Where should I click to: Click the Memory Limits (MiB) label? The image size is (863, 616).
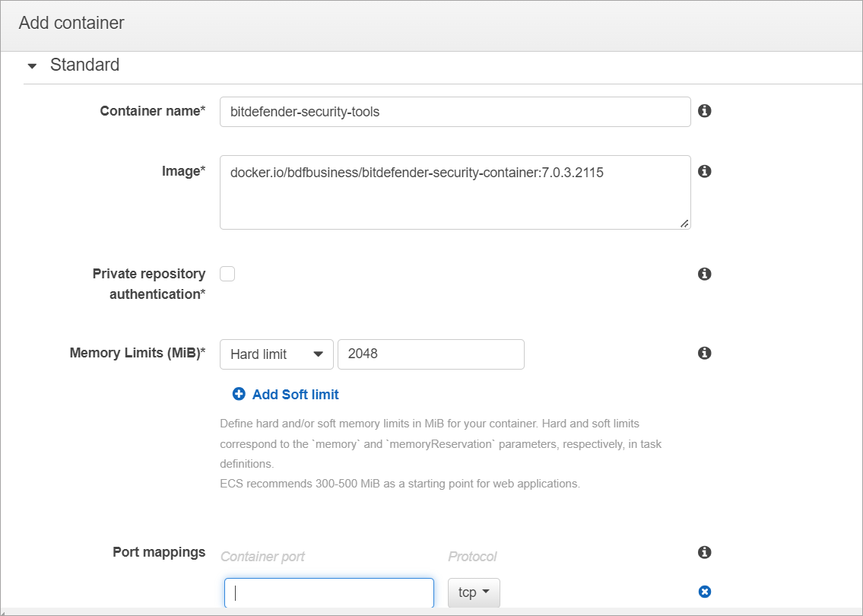138,353
